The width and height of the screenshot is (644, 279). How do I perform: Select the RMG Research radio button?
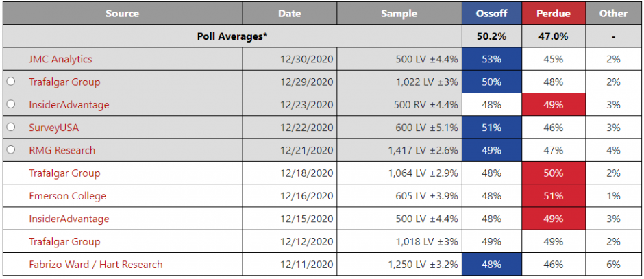11,150
